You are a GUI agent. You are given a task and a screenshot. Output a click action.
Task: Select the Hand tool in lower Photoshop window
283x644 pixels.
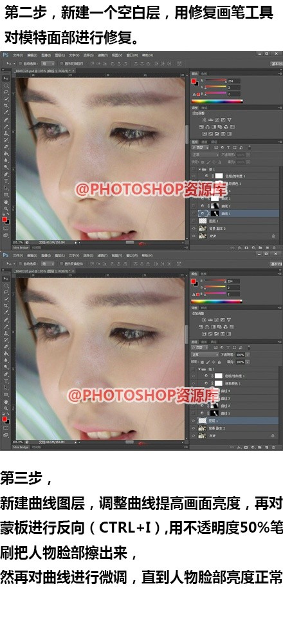[6, 402]
